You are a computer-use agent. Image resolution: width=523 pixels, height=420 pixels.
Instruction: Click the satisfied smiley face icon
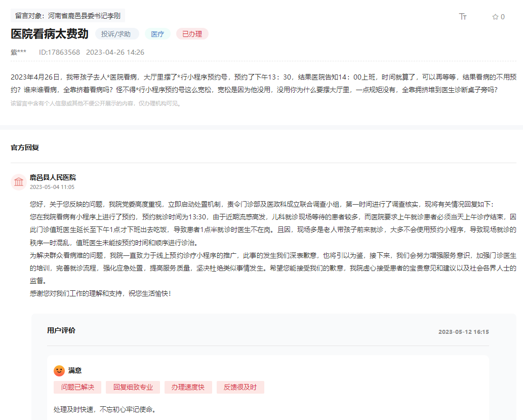pyautogui.click(x=59, y=370)
